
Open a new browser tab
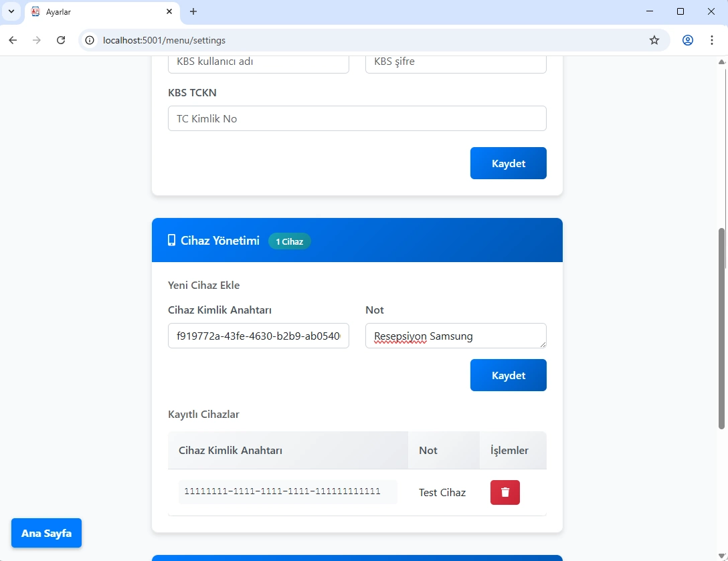193,11
